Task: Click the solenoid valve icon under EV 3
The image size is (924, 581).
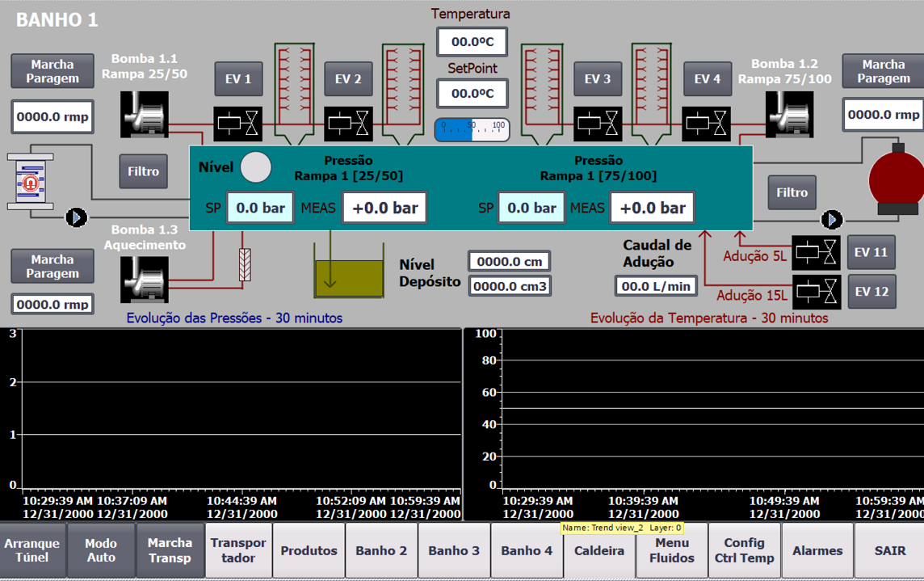Action: click(x=598, y=124)
